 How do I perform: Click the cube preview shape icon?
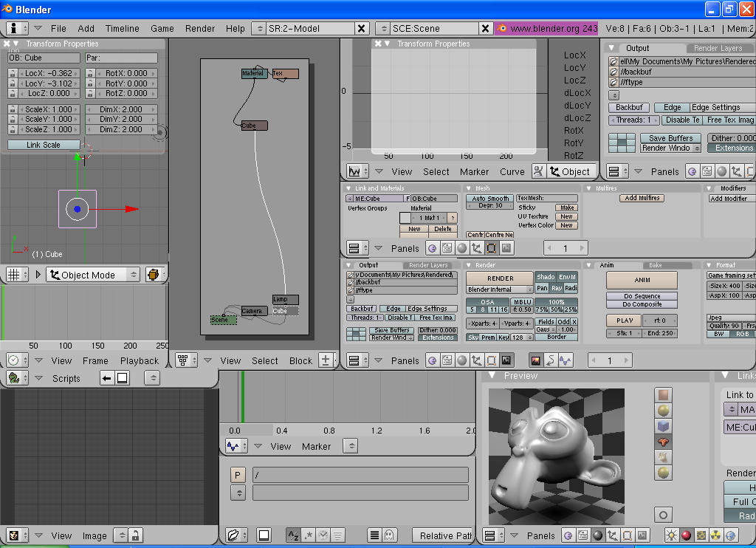[663, 426]
